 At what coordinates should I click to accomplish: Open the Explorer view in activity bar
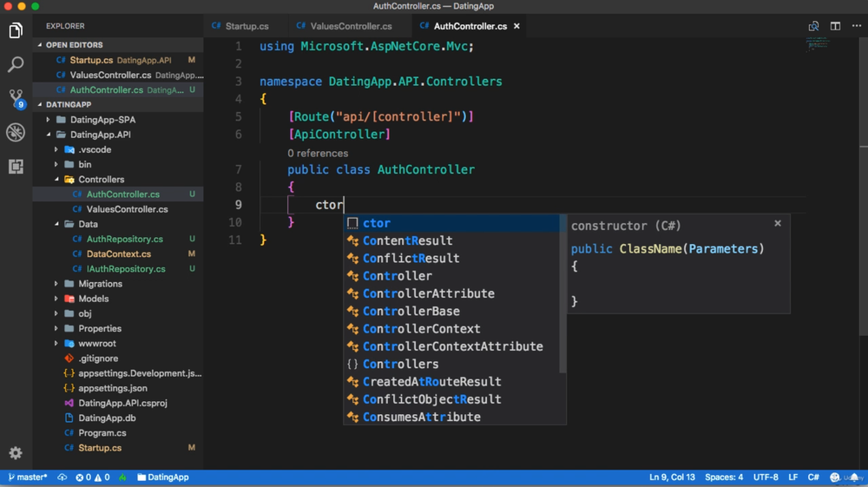click(x=16, y=30)
